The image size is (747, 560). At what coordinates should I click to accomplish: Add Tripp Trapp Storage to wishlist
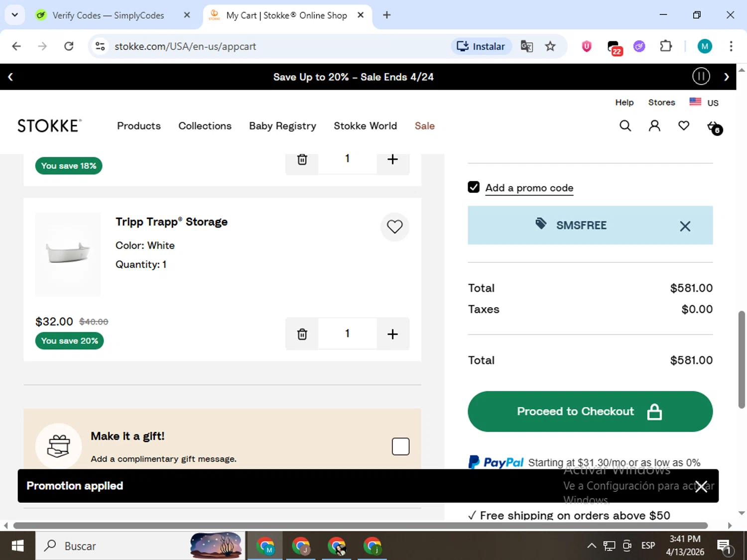[x=395, y=227]
